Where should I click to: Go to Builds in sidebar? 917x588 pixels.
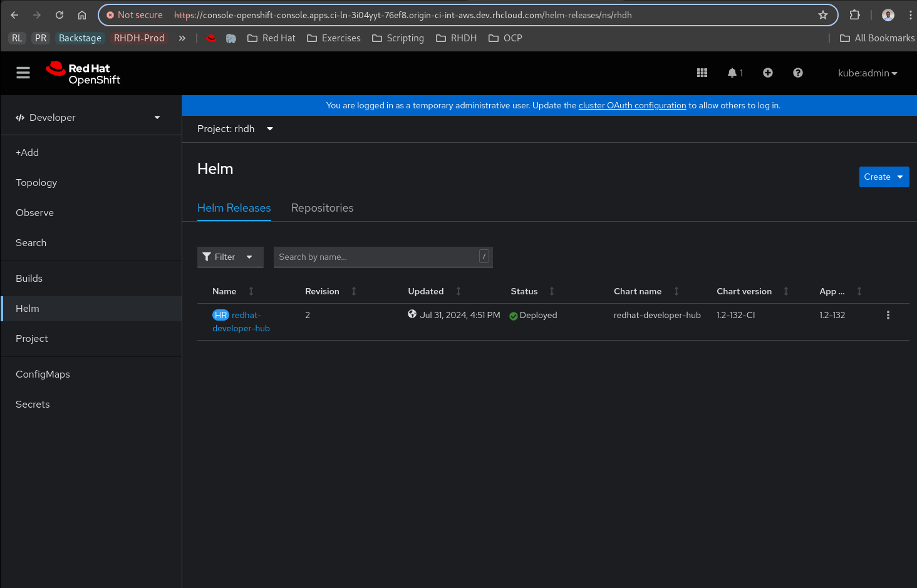[91, 279]
